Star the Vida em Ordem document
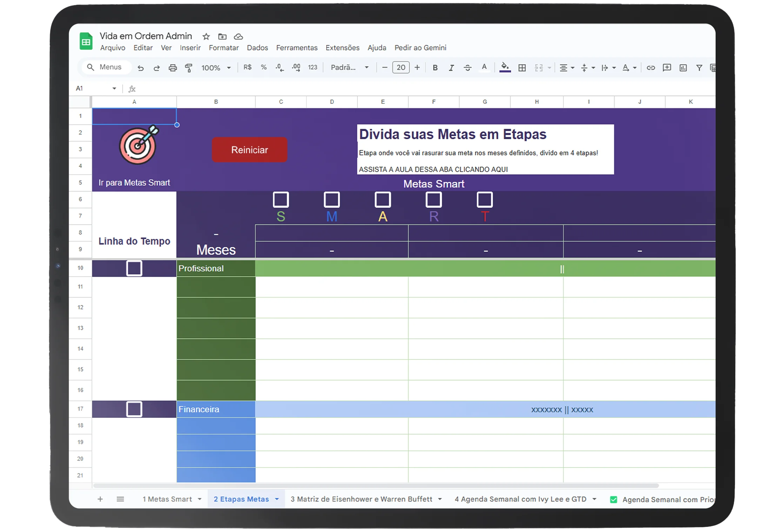Image resolution: width=784 pixels, height=532 pixels. coord(206,36)
